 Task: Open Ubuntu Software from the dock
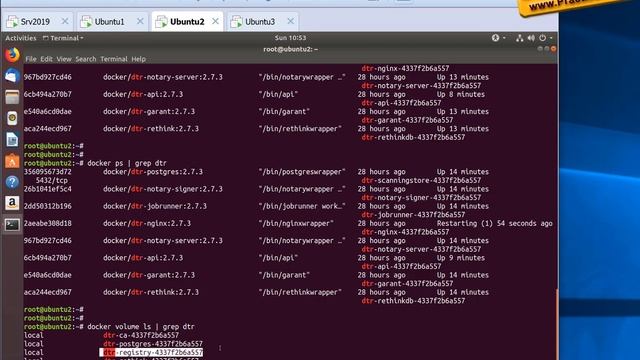12,161
